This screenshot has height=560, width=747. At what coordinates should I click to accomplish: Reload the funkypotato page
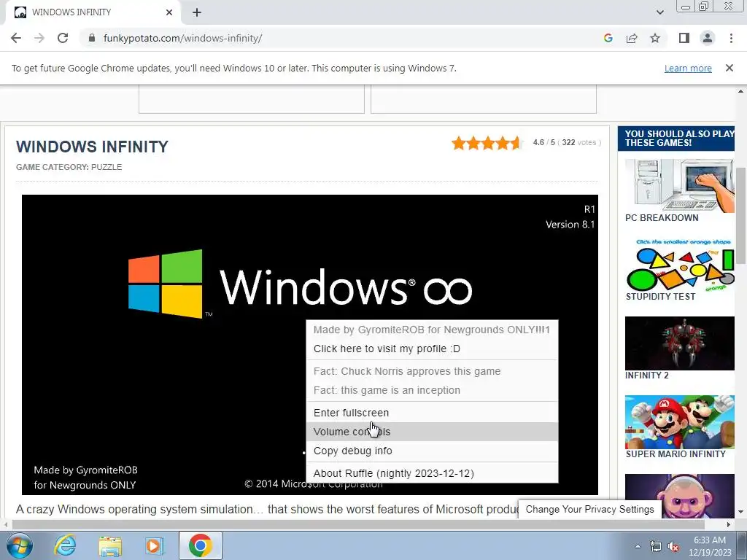pyautogui.click(x=63, y=38)
